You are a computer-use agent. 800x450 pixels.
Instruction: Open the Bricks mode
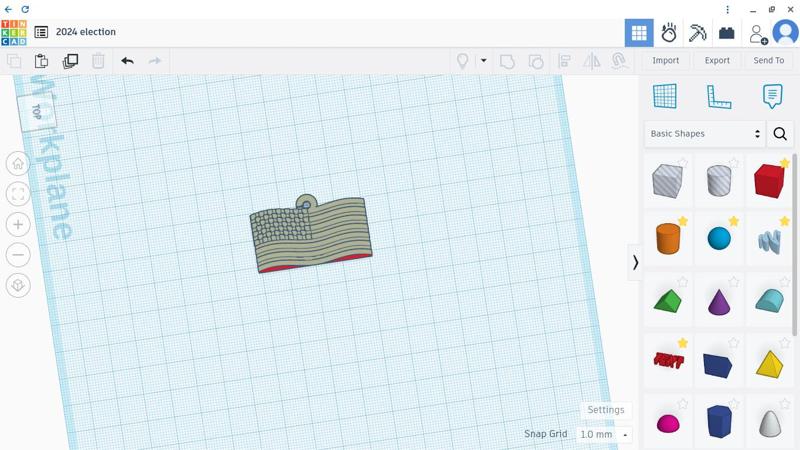click(x=727, y=33)
